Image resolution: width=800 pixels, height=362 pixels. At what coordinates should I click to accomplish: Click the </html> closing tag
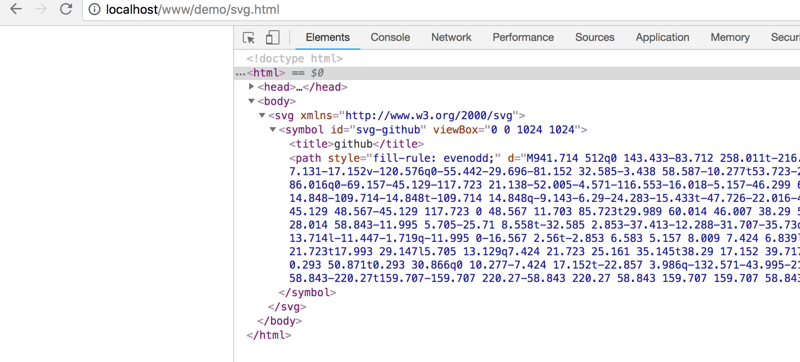[269, 335]
